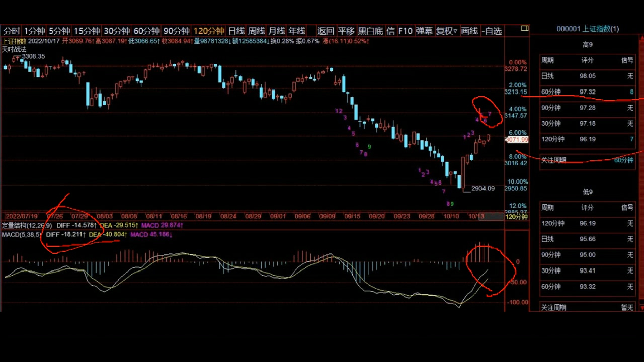644x362 pixels.
Task: Select the 120分钟 chart period
Action: coord(209,31)
